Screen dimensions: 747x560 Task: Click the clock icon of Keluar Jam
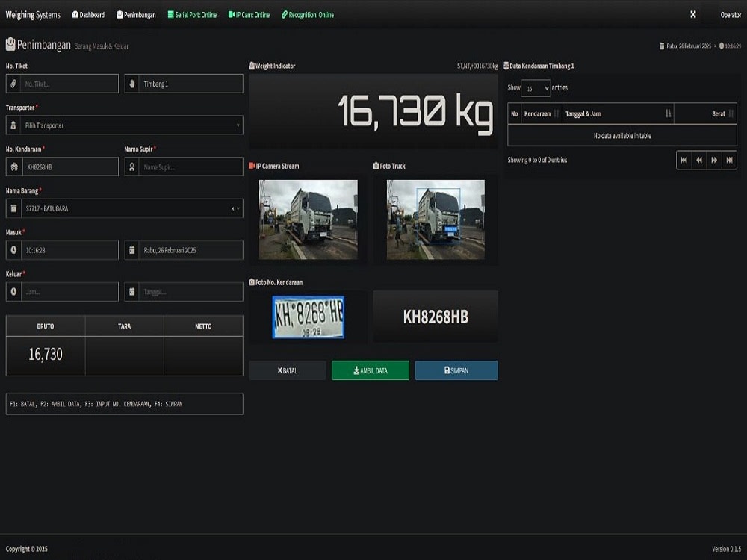13,292
